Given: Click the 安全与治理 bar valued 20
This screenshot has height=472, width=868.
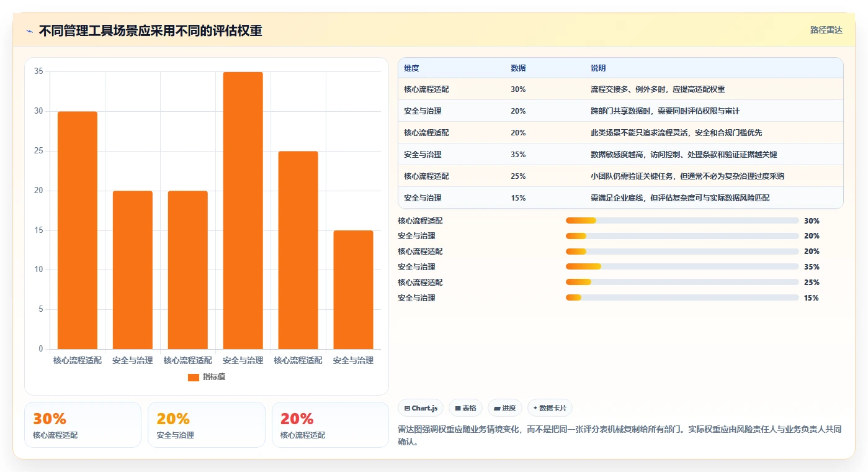Looking at the screenshot, I should [x=133, y=270].
